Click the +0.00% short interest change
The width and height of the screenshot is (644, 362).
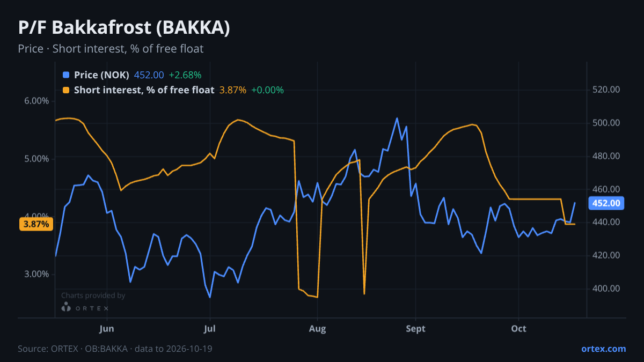pos(267,90)
